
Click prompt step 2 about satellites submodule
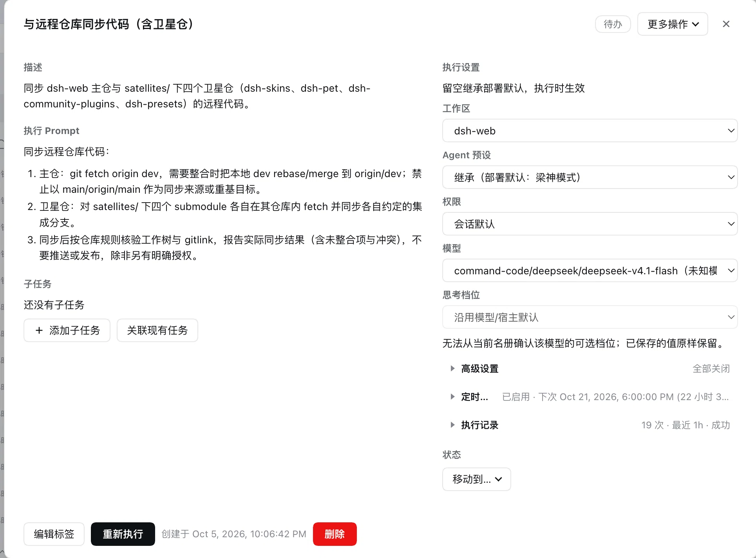[x=230, y=214]
